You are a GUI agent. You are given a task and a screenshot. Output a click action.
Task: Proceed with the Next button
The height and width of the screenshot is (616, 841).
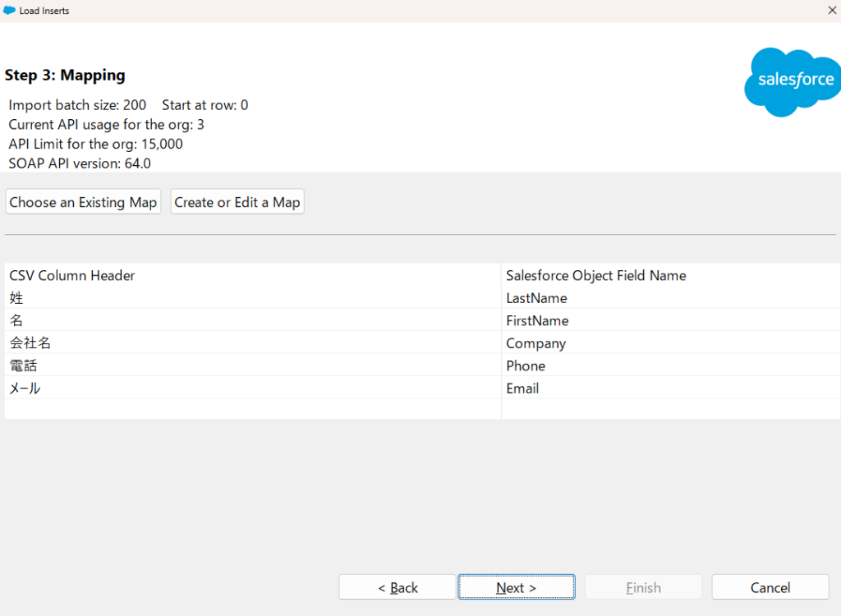[516, 587]
